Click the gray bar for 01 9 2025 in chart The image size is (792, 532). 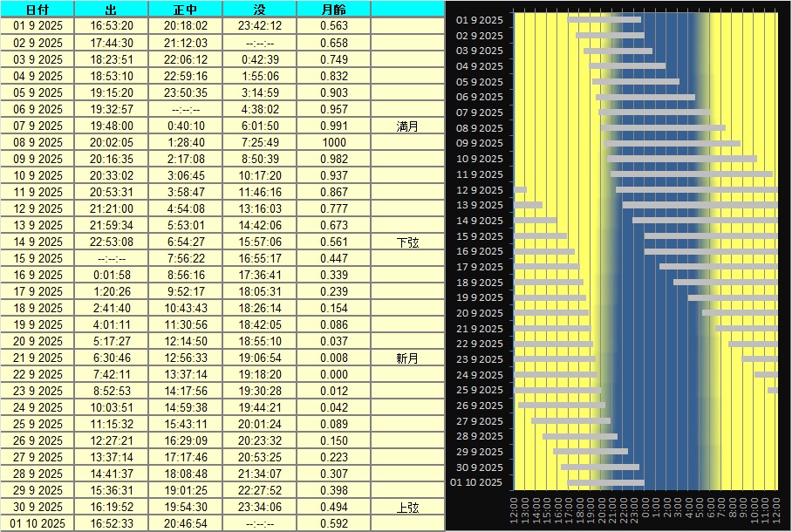(604, 19)
